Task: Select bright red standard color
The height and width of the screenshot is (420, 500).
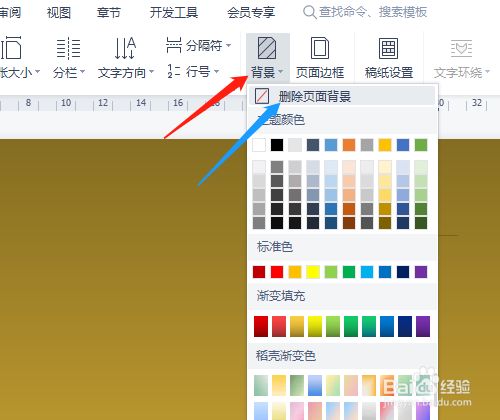Action: (x=277, y=272)
